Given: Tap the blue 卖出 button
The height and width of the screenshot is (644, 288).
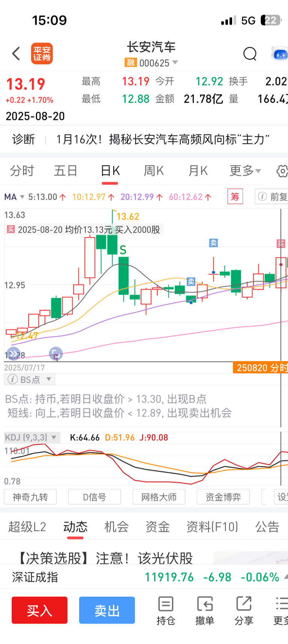Looking at the screenshot, I should pyautogui.click(x=107, y=610).
